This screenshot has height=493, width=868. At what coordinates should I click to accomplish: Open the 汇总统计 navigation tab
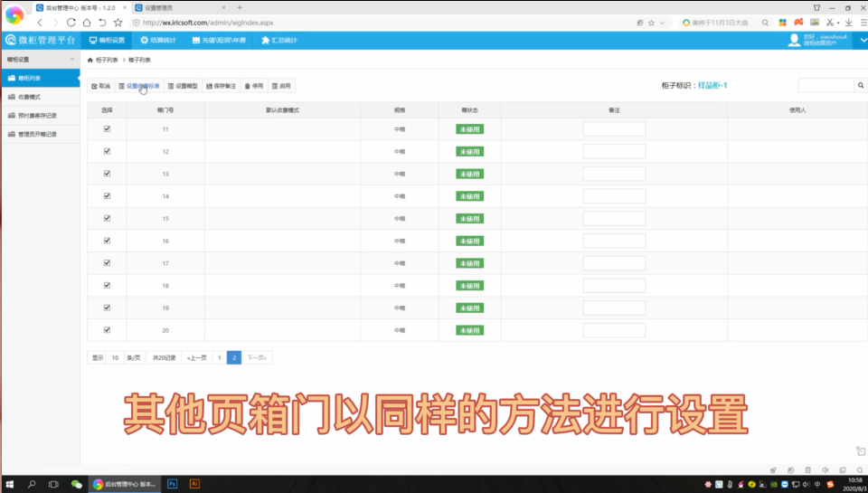click(x=279, y=40)
